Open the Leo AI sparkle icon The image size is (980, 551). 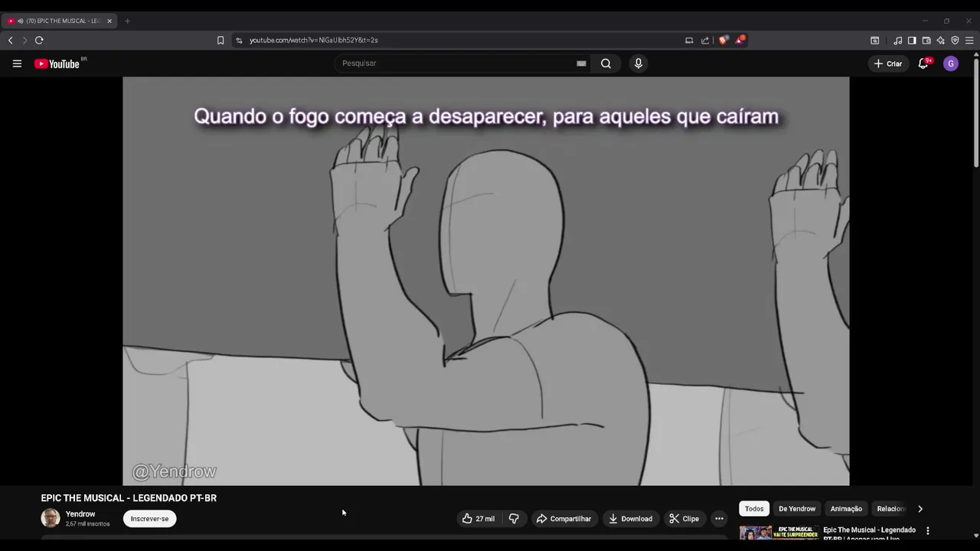coord(941,40)
